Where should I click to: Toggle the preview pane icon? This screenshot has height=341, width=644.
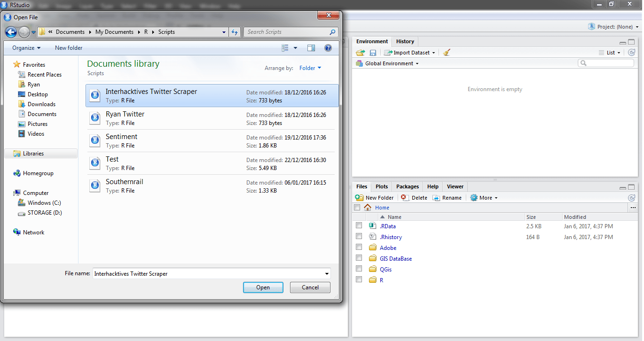pos(311,48)
